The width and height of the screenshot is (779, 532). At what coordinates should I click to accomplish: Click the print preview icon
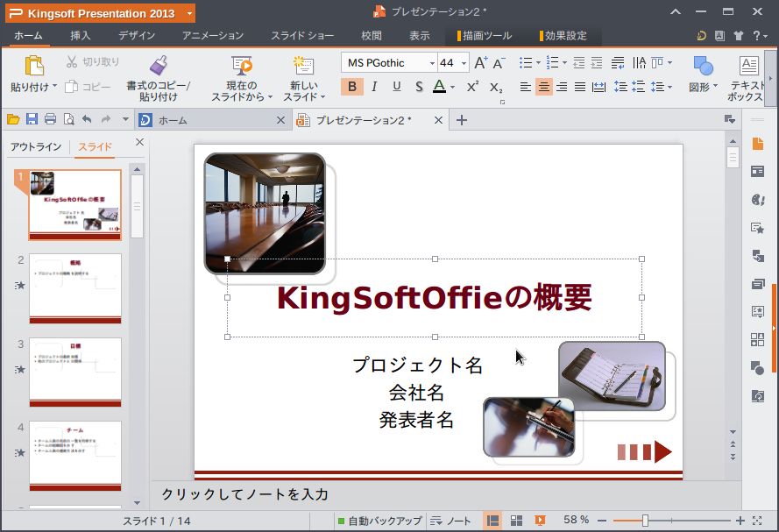click(68, 119)
